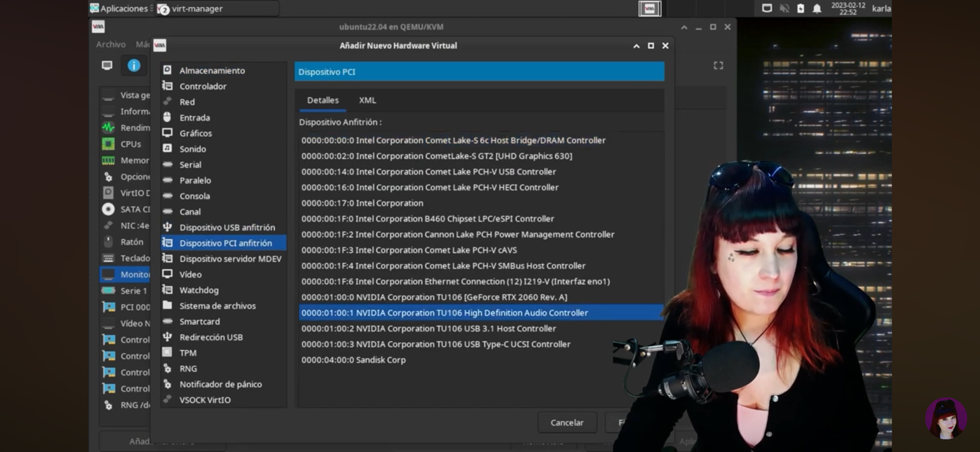Click the serial port icon beside Serie 1

coord(108,291)
